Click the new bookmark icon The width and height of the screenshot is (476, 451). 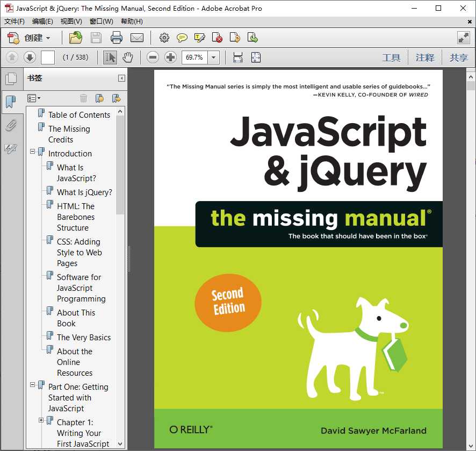(x=99, y=98)
